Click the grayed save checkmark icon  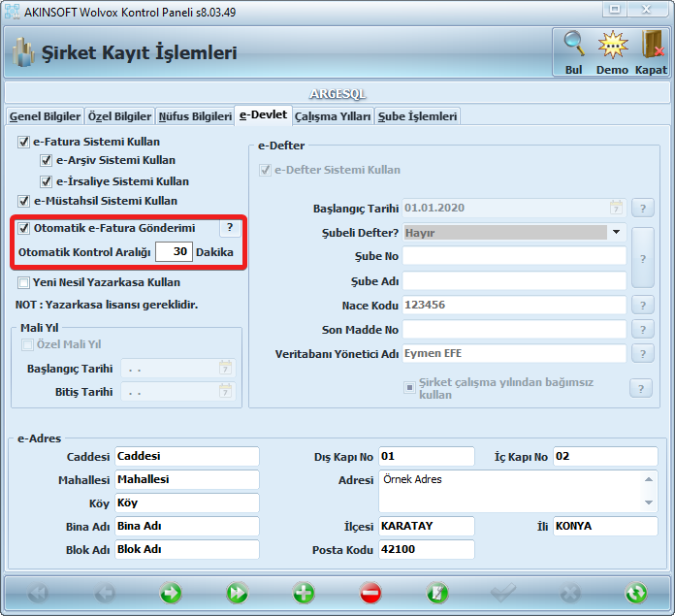(503, 593)
